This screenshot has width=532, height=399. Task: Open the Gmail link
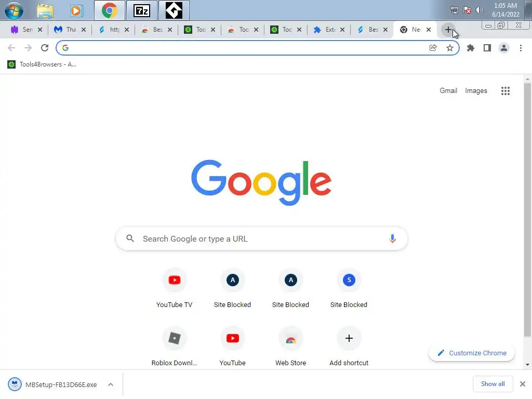(x=448, y=90)
